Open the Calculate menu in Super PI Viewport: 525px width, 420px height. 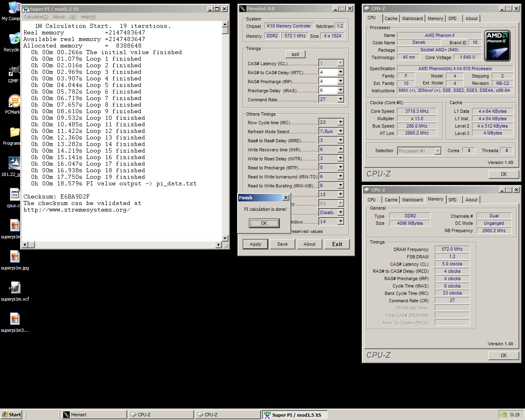[36, 17]
